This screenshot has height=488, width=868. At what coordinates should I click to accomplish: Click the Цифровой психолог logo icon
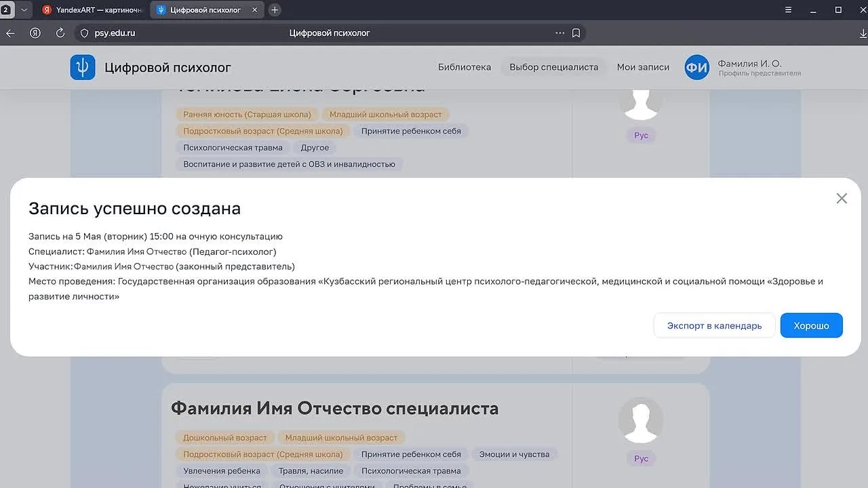point(83,67)
